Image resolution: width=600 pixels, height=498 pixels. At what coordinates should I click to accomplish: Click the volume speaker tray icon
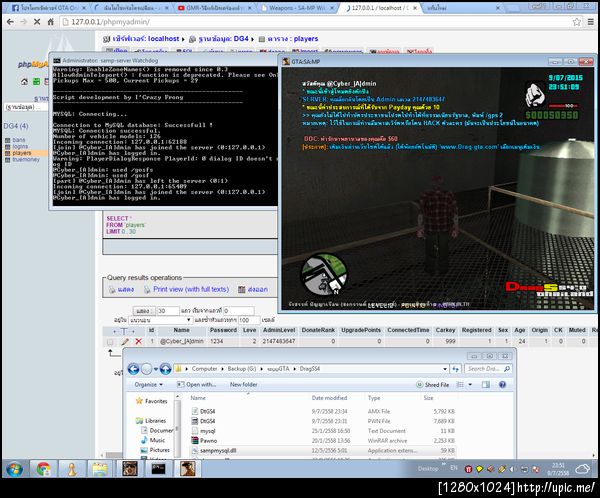pos(512,469)
